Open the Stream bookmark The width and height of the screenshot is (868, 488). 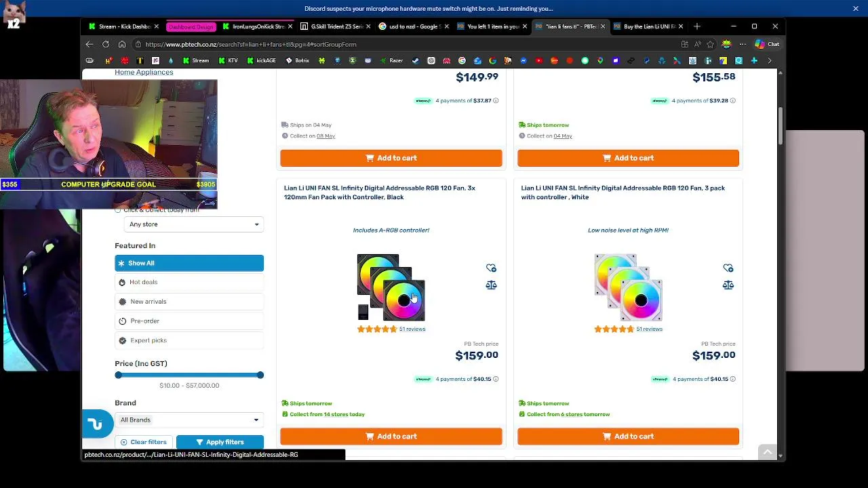[195, 61]
